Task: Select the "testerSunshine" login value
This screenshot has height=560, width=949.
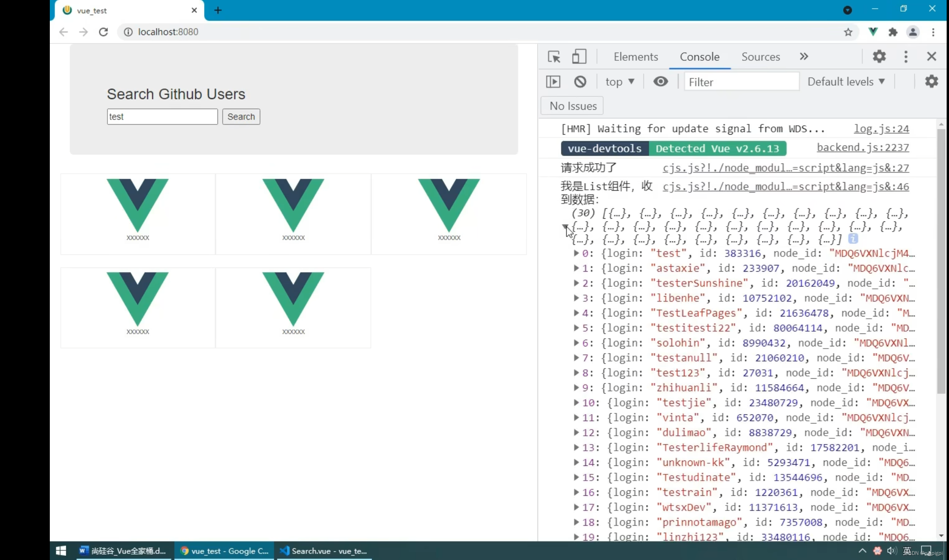Action: point(699,283)
